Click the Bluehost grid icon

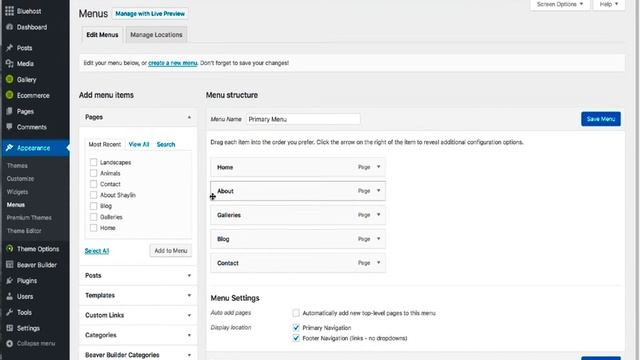point(9,11)
